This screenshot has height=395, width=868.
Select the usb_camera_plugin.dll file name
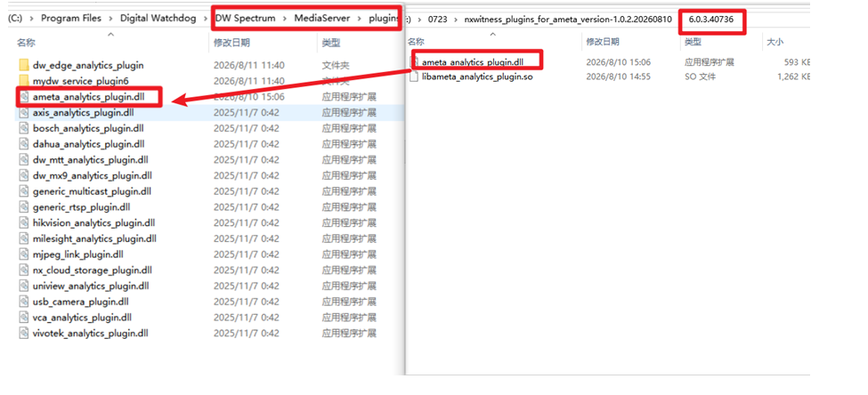[x=81, y=302]
